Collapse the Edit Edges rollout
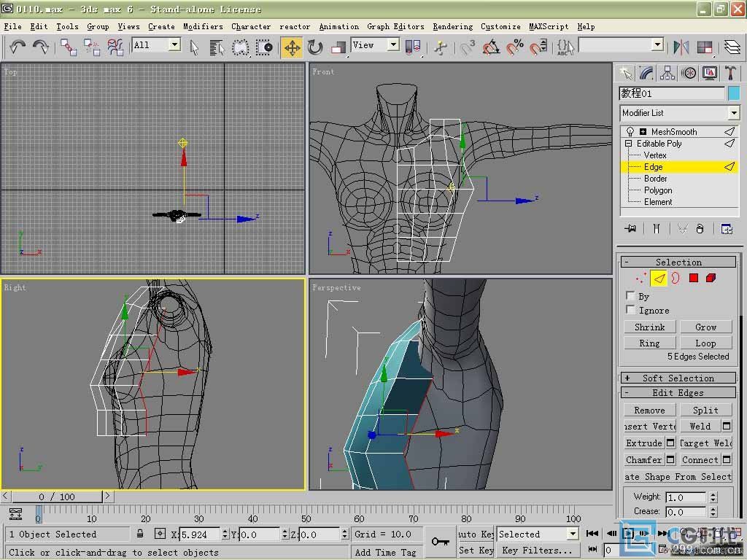The image size is (747, 560). pyautogui.click(x=678, y=393)
